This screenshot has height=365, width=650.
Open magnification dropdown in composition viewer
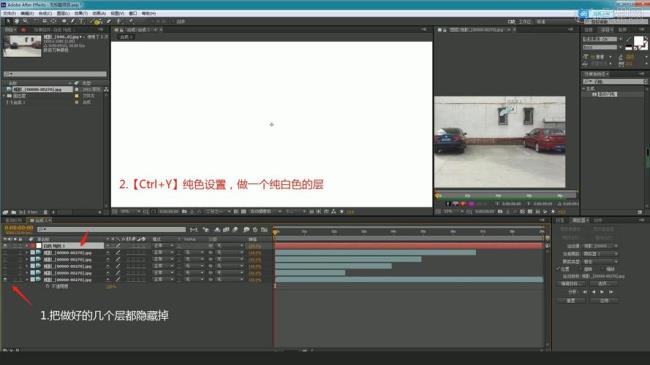tap(130, 212)
